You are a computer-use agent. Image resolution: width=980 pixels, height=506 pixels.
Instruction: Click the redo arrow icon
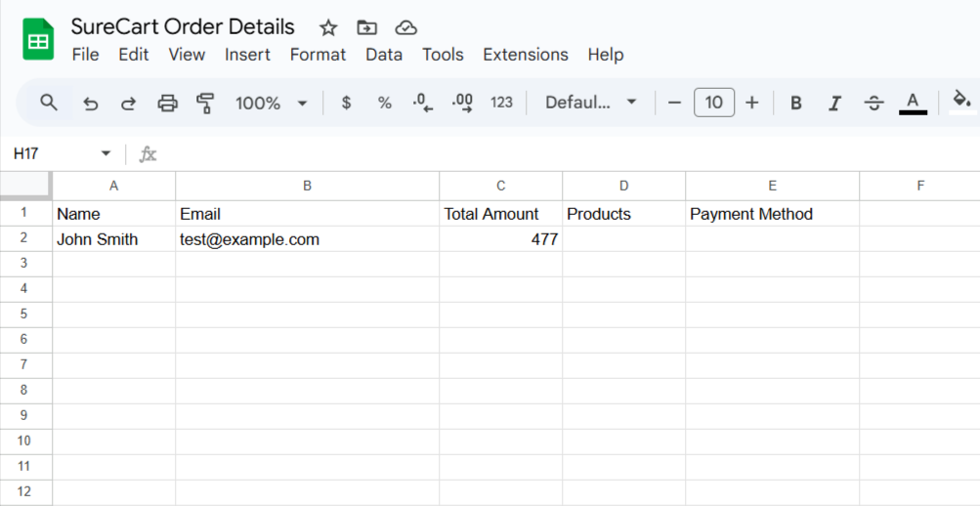[128, 103]
